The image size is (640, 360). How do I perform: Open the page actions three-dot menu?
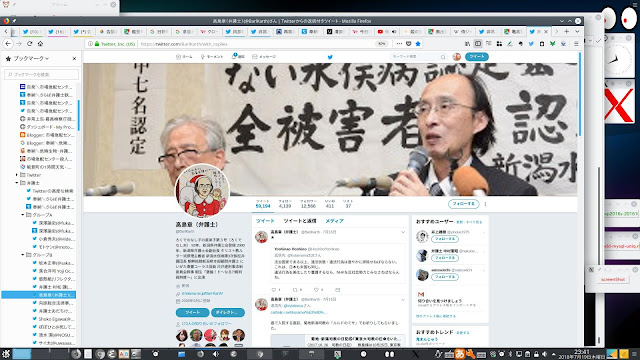(399, 44)
